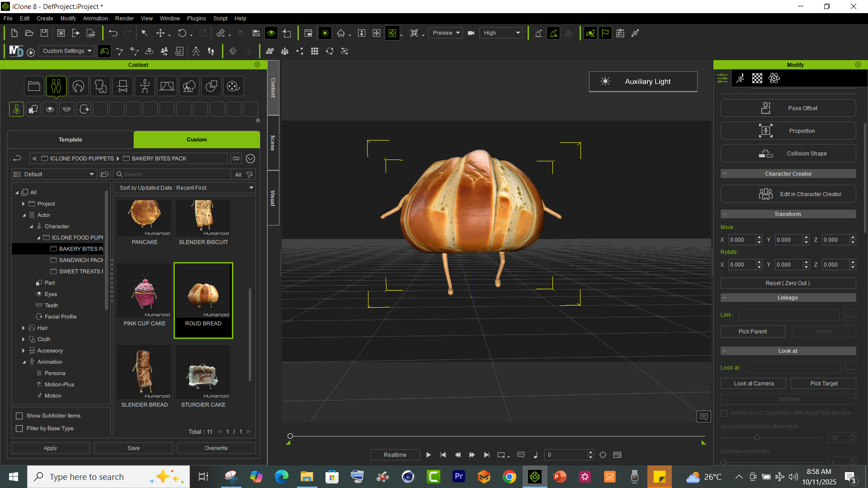
Task: Toggle the loop playback button
Action: click(x=502, y=455)
